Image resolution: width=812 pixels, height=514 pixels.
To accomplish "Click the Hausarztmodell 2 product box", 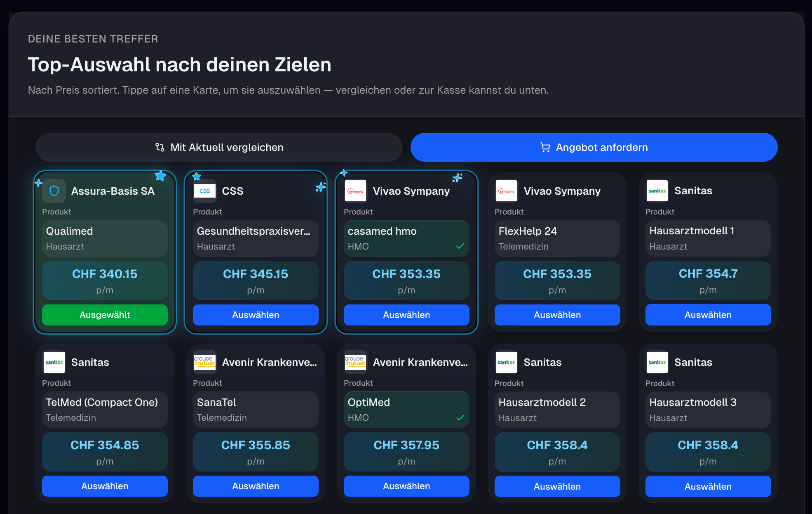I will click(x=557, y=410).
